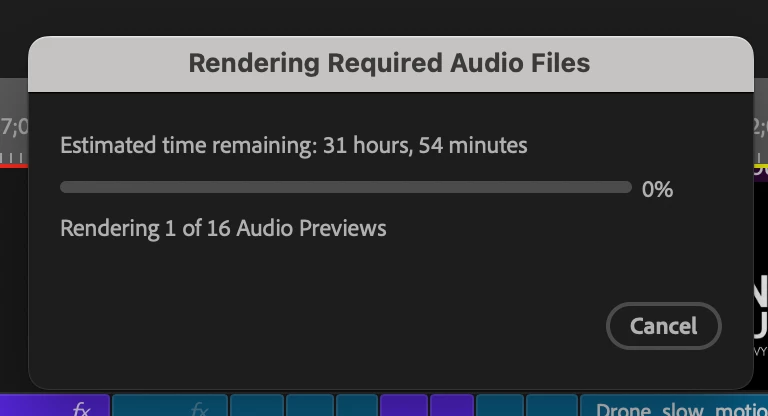Select the second of the two adjacent middle purple clips
Screen dimensions: 768x416
click(x=452, y=405)
